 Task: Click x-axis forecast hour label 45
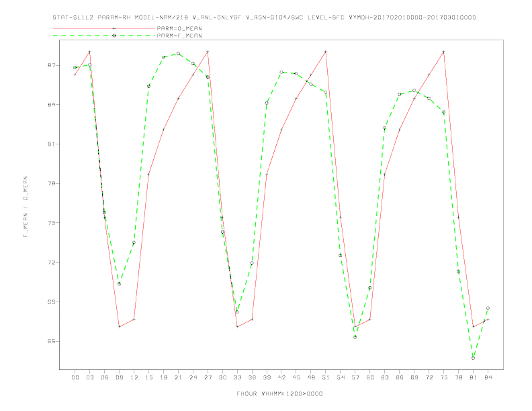[x=296, y=377]
